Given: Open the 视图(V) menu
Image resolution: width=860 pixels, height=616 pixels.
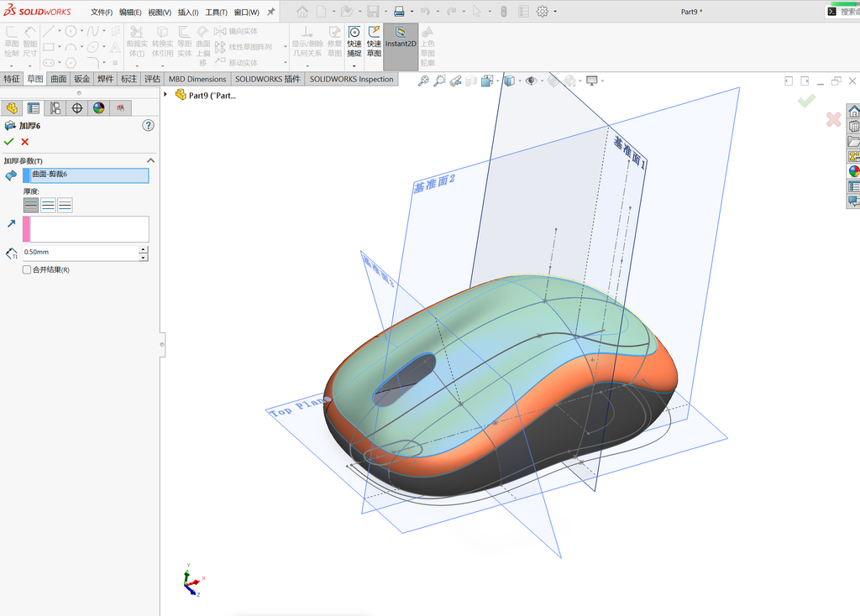Looking at the screenshot, I should point(160,12).
